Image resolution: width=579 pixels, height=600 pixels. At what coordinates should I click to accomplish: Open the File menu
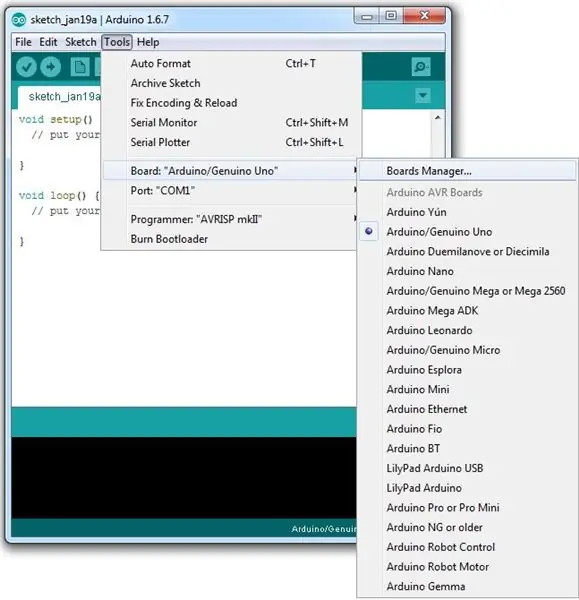[x=23, y=42]
